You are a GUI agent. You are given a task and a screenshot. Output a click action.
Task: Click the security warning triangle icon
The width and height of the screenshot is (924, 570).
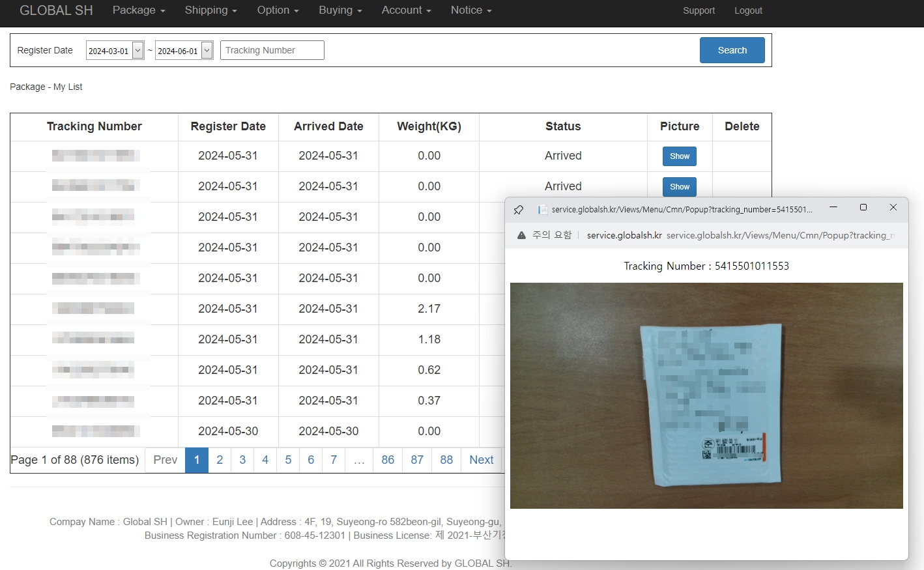[x=521, y=235]
